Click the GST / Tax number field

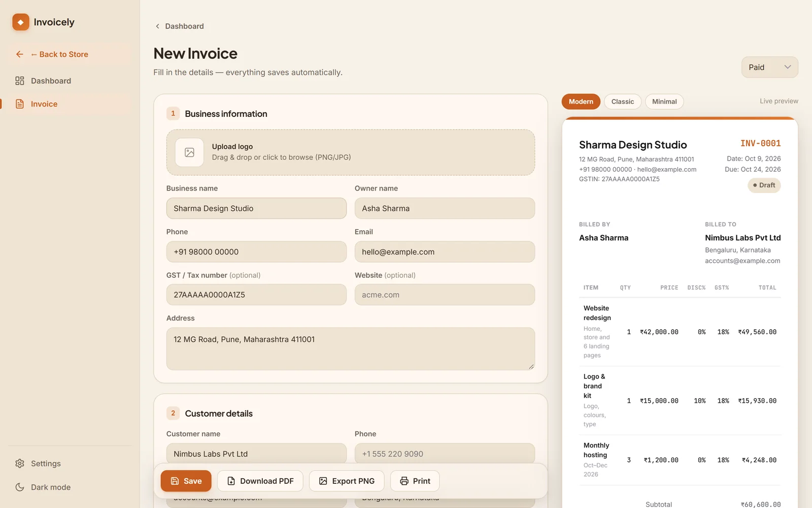pyautogui.click(x=256, y=295)
